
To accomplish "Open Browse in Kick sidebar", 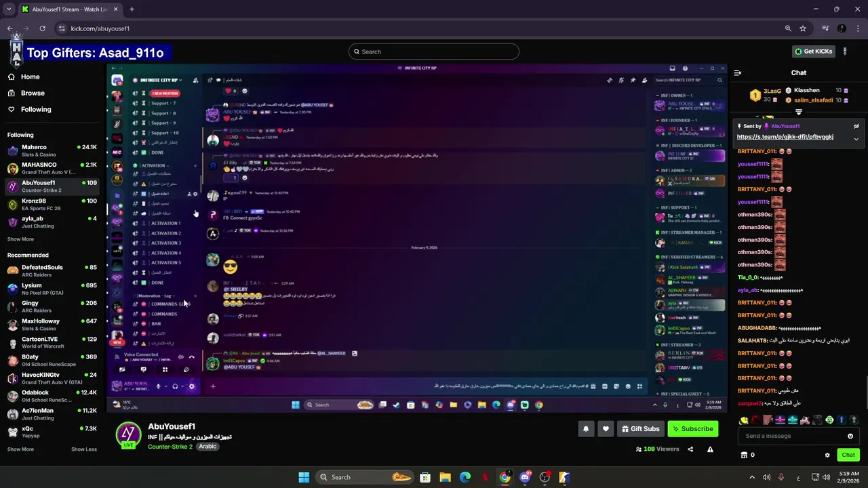I will (x=32, y=93).
